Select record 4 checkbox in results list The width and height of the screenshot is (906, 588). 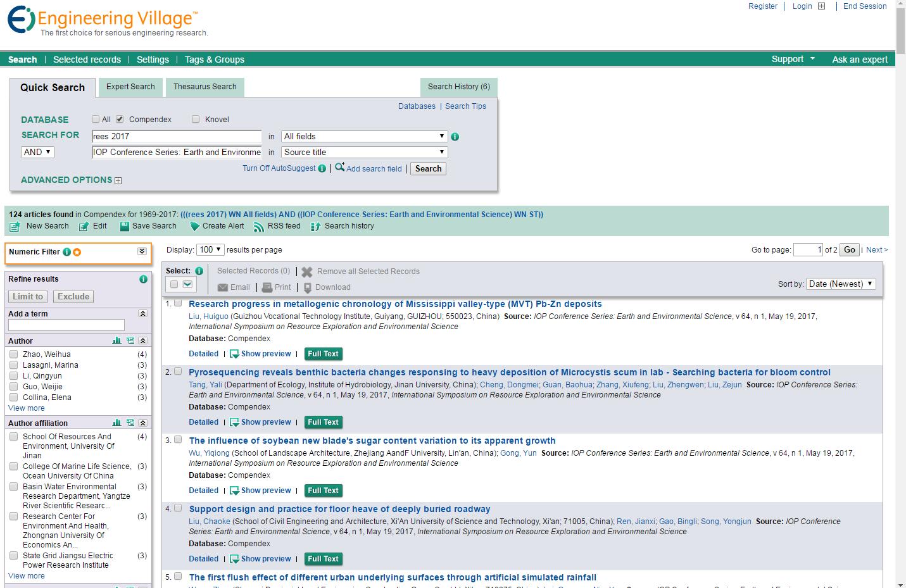click(x=178, y=508)
